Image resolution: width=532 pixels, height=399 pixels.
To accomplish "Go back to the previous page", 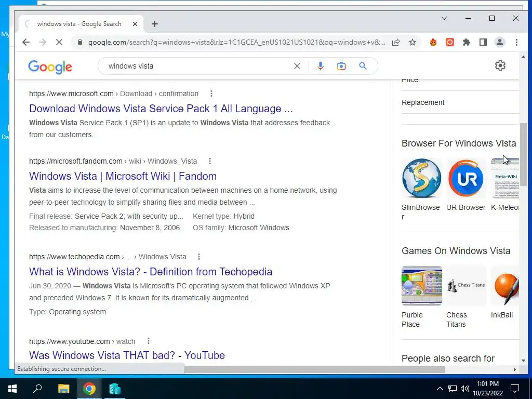I will click(x=26, y=42).
